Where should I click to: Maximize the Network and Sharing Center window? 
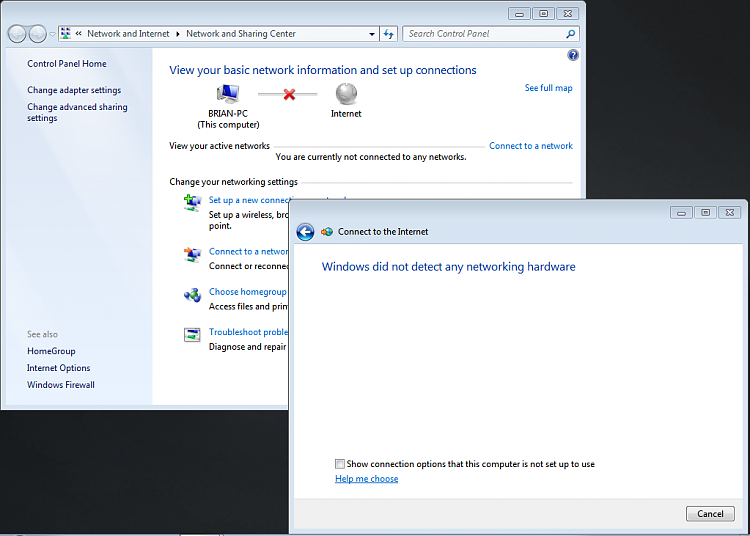tap(543, 14)
